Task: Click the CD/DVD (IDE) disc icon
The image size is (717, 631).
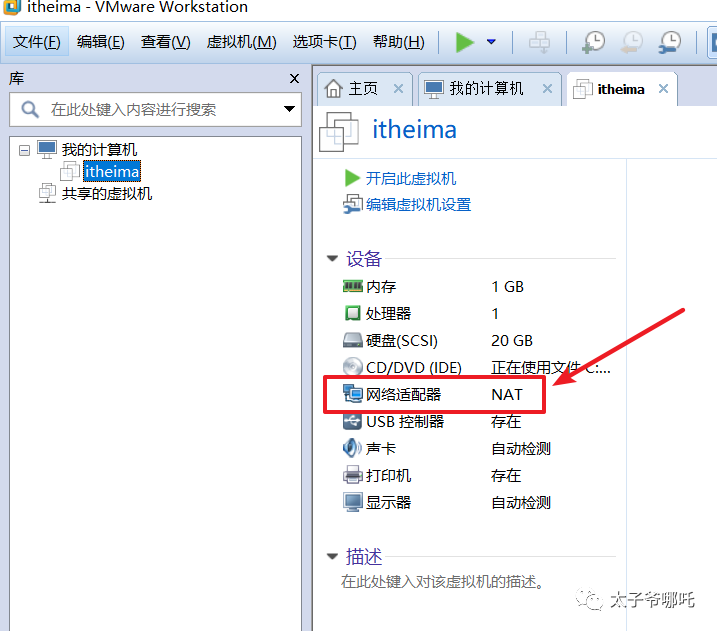Action: (353, 367)
